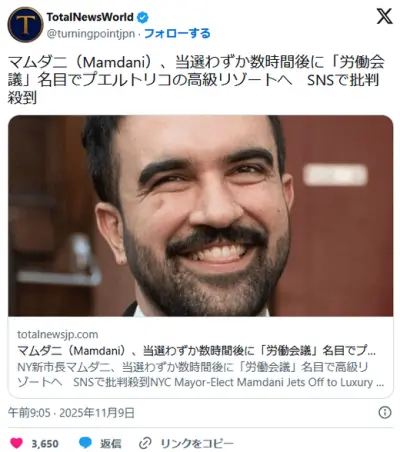Viewport: 400px width, 452px height.
Task: Click the chain link copy icon
Action: 145,443
